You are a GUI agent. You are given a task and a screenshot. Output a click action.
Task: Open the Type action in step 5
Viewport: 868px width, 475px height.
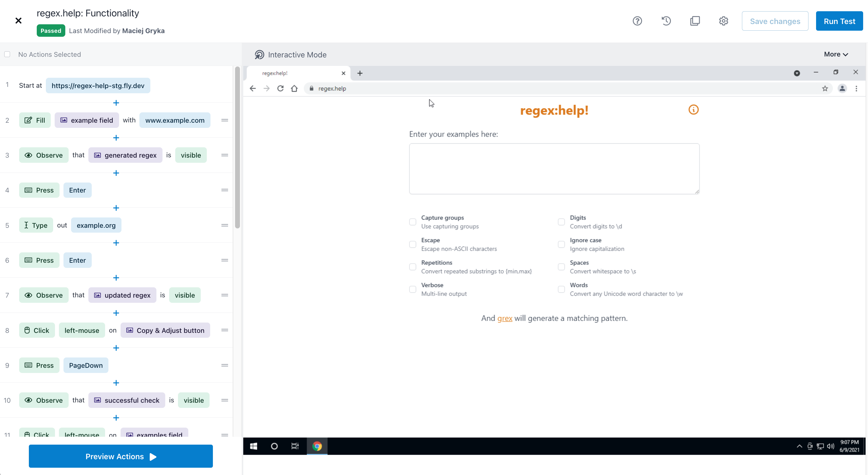click(36, 225)
